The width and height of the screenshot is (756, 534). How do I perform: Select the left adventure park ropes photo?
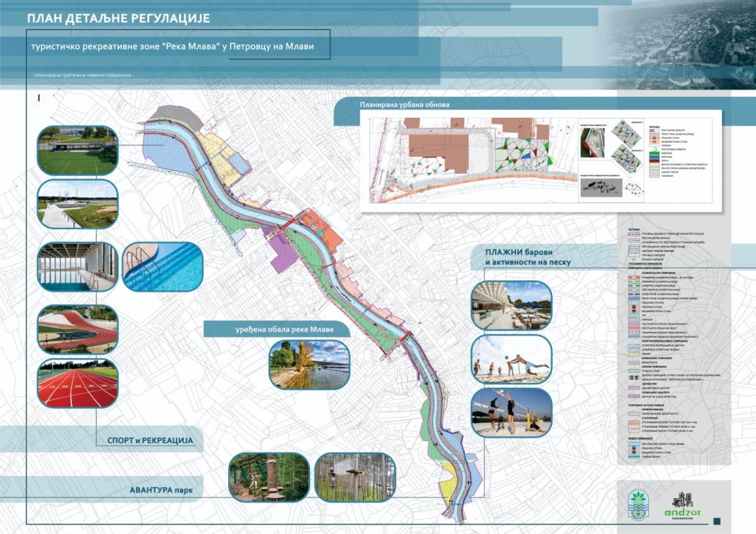click(x=269, y=477)
